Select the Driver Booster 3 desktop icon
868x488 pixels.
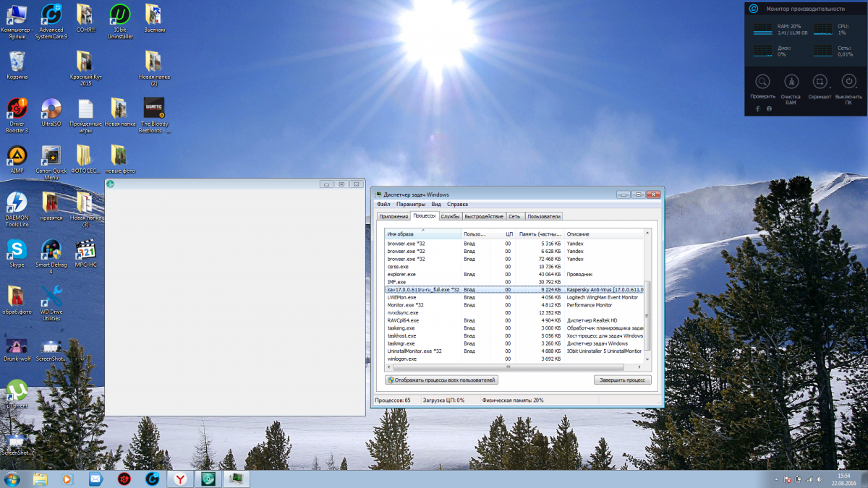click(x=17, y=110)
